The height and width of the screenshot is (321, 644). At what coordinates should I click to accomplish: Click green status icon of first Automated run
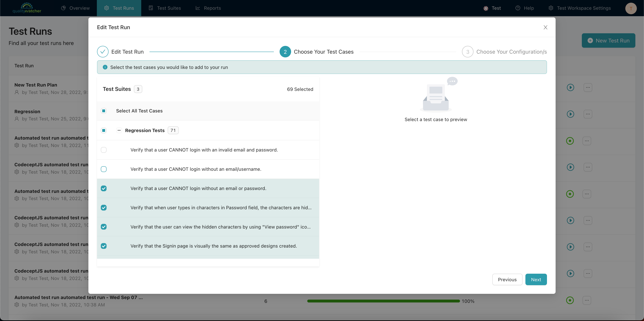click(x=570, y=141)
